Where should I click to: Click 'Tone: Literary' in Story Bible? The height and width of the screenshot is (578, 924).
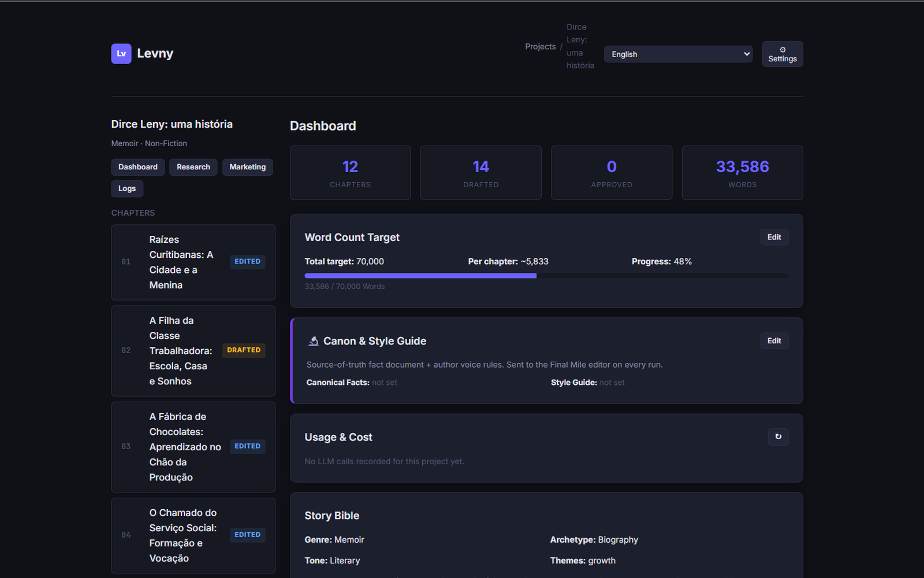(x=332, y=561)
